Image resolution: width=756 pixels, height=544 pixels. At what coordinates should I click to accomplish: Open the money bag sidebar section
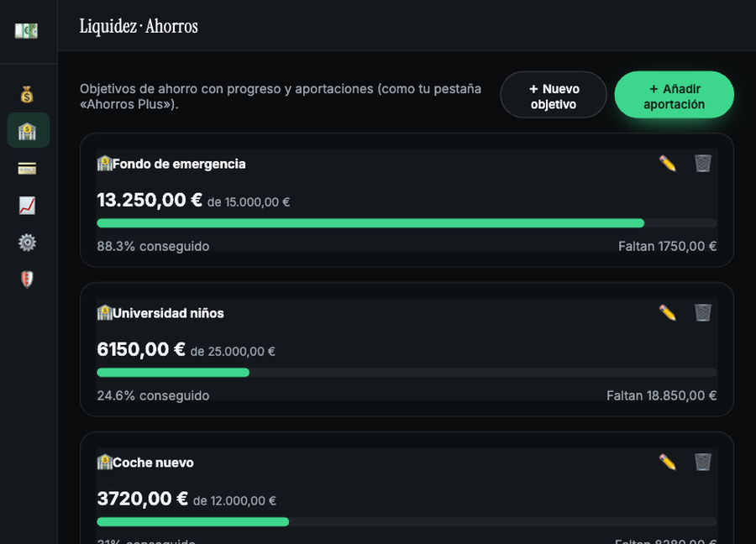(x=27, y=94)
